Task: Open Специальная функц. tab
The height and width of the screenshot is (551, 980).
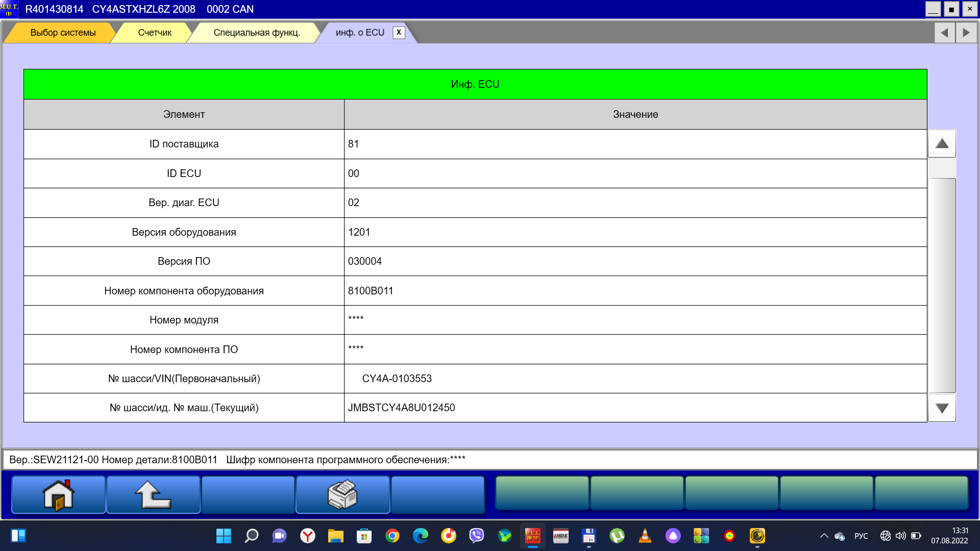Action: click(x=256, y=33)
